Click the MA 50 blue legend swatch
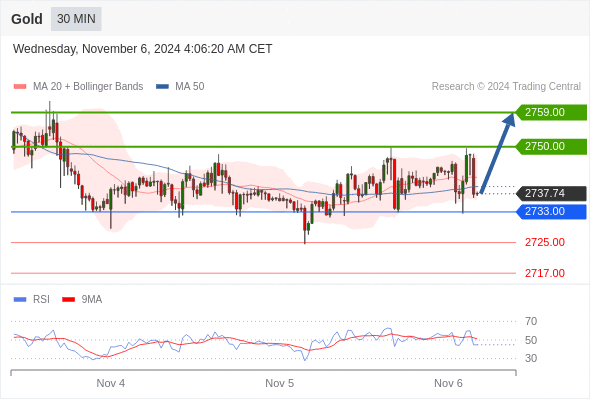Viewport: 590px width, 400px height. point(162,87)
